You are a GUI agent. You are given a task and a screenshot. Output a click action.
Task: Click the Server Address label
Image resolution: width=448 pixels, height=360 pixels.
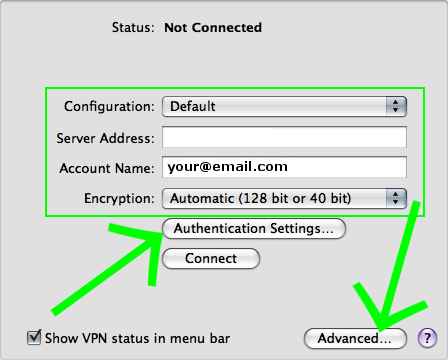point(106,138)
